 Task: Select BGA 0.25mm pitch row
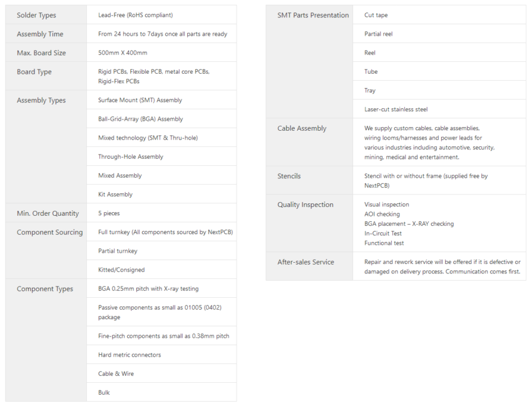point(148,288)
